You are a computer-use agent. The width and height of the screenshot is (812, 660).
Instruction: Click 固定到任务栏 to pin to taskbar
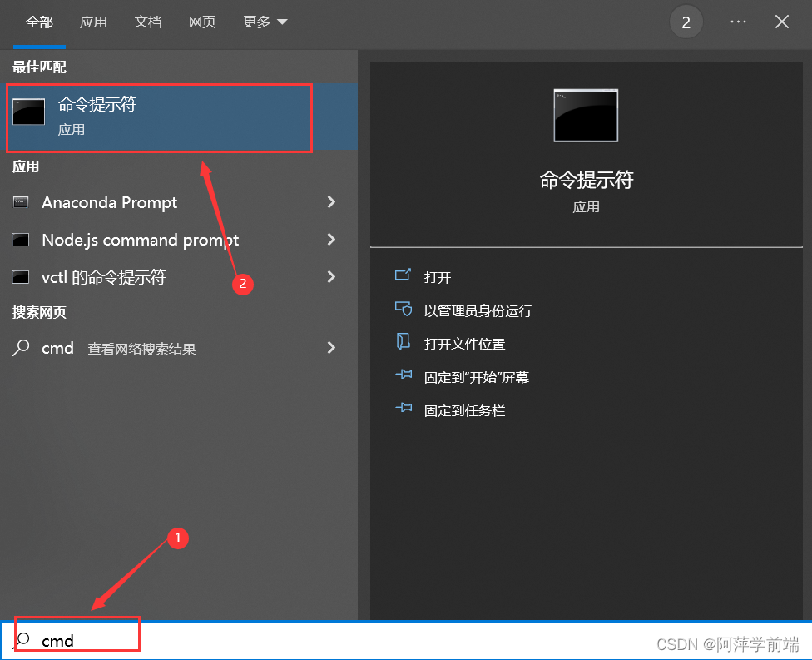pyautogui.click(x=403, y=409)
